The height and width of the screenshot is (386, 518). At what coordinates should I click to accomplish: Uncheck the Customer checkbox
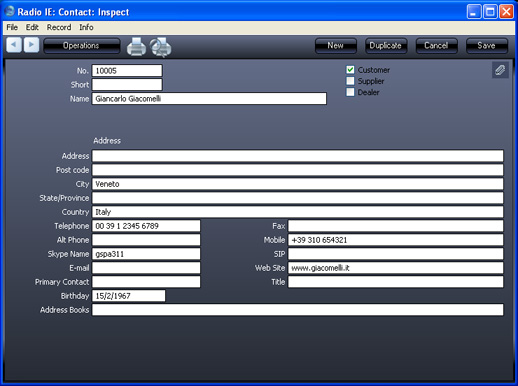(350, 70)
